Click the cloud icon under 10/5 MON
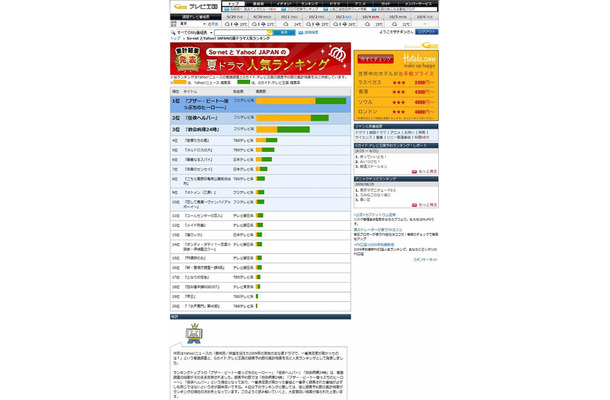 click(394, 24)
